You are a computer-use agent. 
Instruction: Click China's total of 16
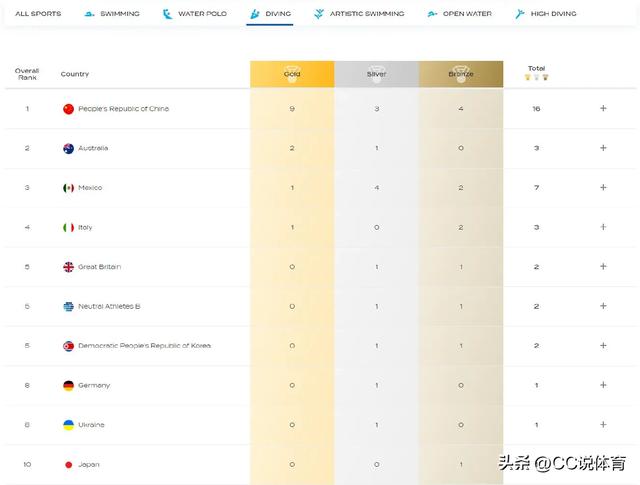(x=536, y=109)
